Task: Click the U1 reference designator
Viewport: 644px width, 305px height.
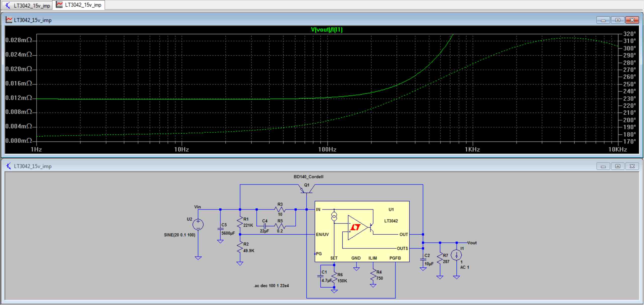Action: 391,209
